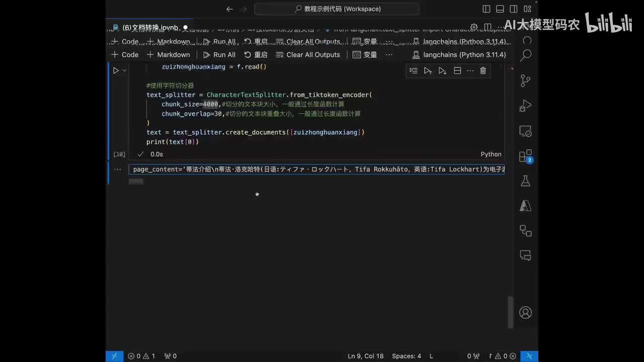Image resolution: width=644 pixels, height=362 pixels.
Task: Open the customize layout icon
Action: (527, 9)
